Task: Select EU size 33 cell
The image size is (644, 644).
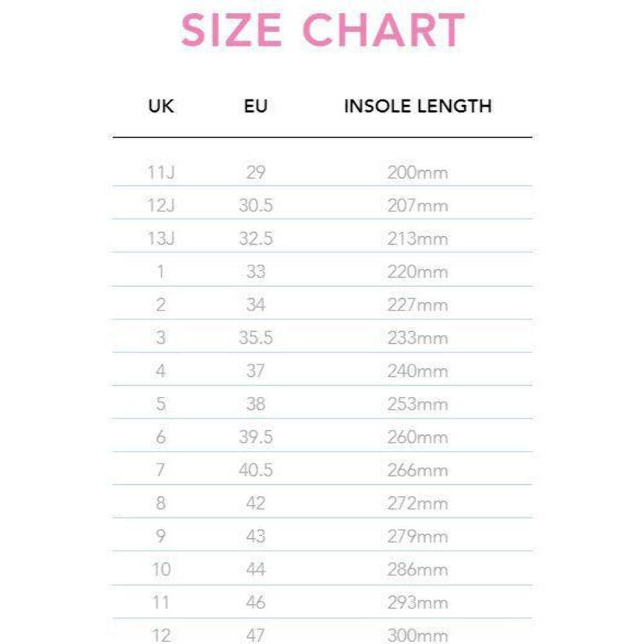Action: [x=256, y=272]
